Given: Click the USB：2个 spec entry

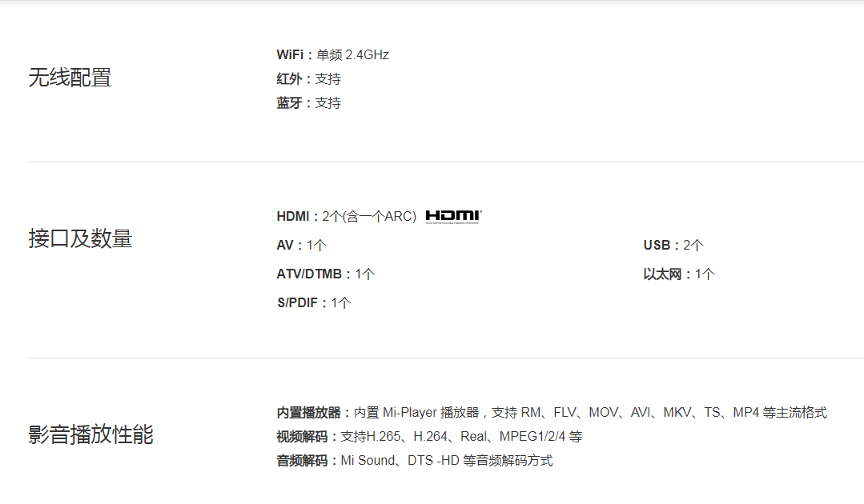Looking at the screenshot, I should coord(673,246).
